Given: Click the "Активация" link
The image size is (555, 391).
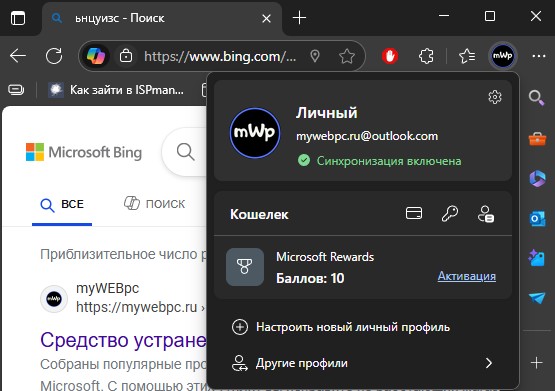Looking at the screenshot, I should tap(467, 276).
